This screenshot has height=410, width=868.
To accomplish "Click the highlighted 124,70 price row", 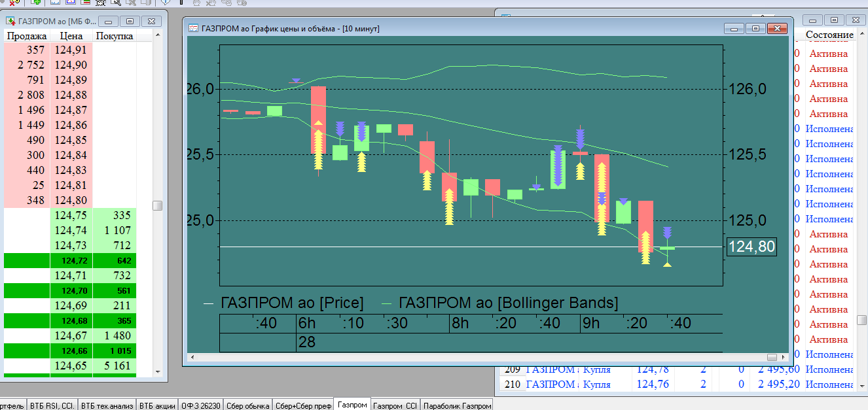I will click(x=71, y=290).
